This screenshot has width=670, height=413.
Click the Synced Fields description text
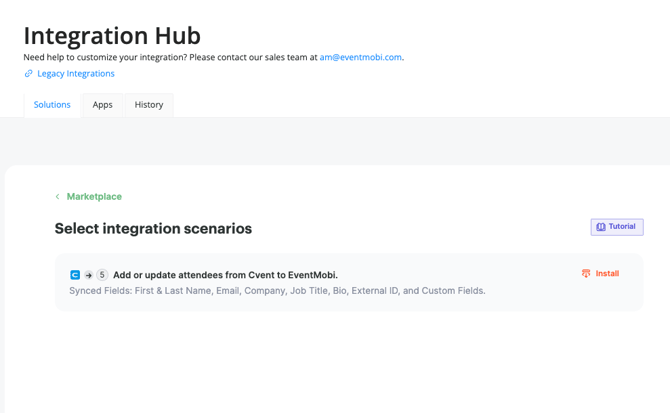[x=277, y=291]
